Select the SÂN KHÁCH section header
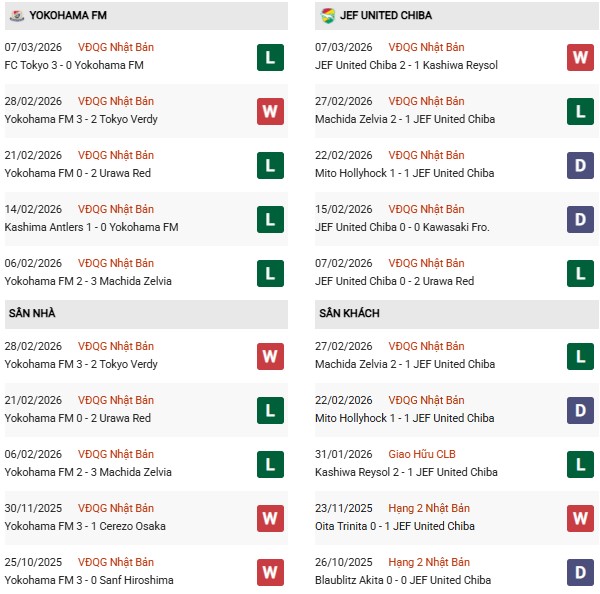The image size is (600, 594). click(x=350, y=314)
